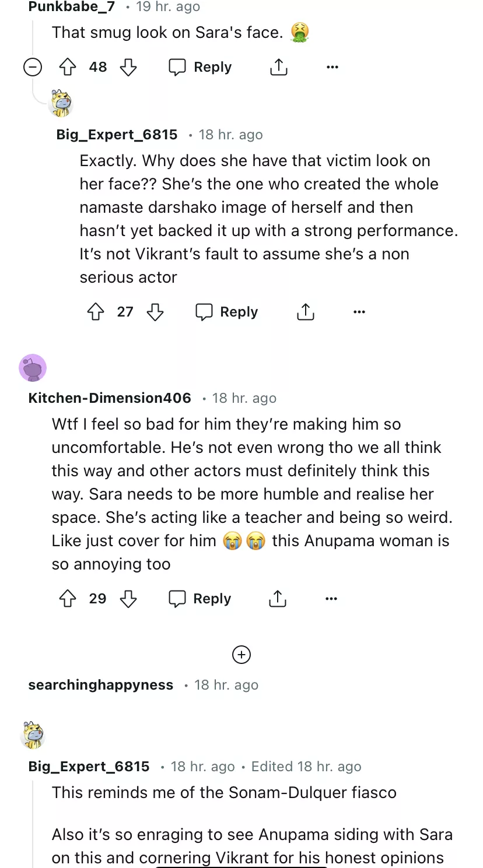The width and height of the screenshot is (483, 868).
Task: Open more options on Punkbabe_7's comment
Action: coord(332,68)
